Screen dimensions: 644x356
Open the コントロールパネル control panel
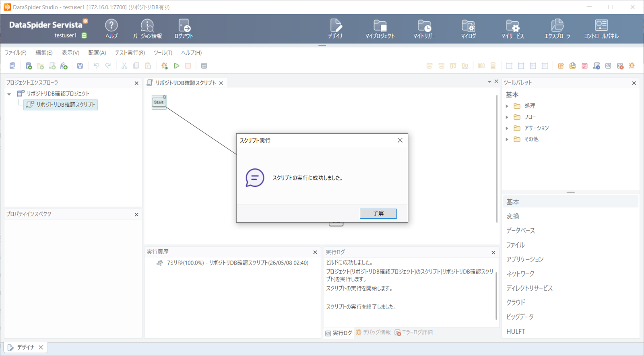601,29
